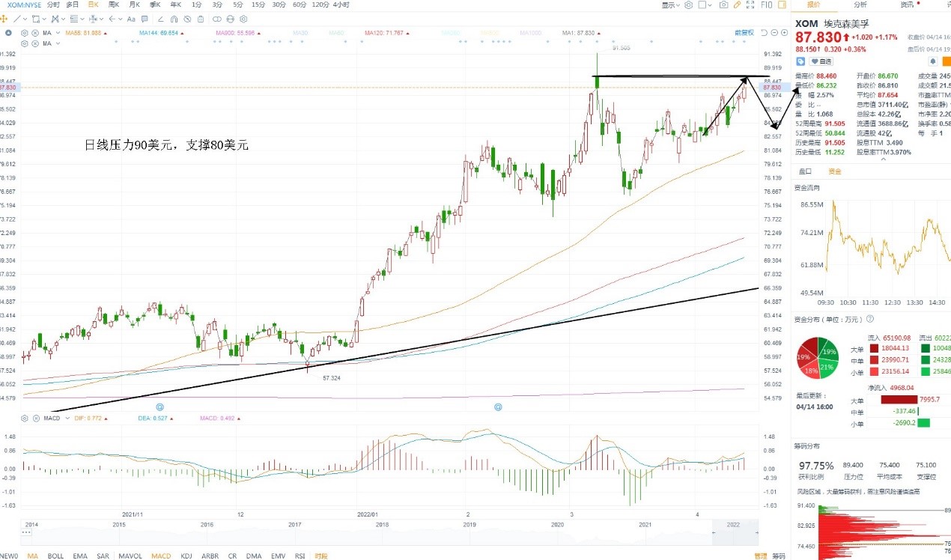Screen dimensions: 951x560
Task: Open MACD indicator name dropdown
Action: coord(67,418)
